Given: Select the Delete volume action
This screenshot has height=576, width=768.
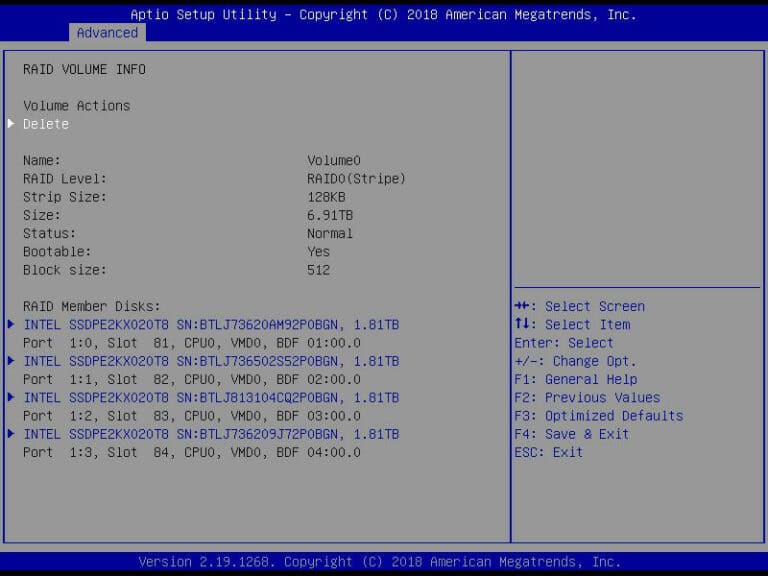Looking at the screenshot, I should pyautogui.click(x=46, y=124).
